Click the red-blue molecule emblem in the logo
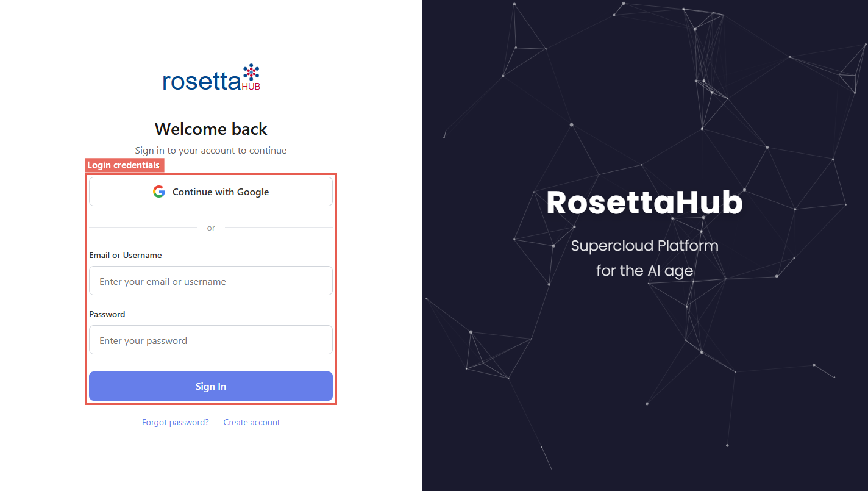868x491 pixels. pyautogui.click(x=251, y=72)
